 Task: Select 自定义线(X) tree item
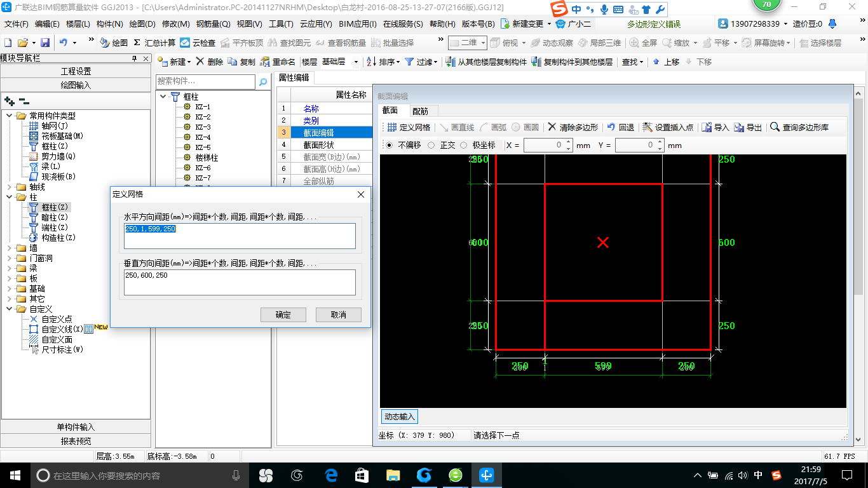tap(62, 329)
